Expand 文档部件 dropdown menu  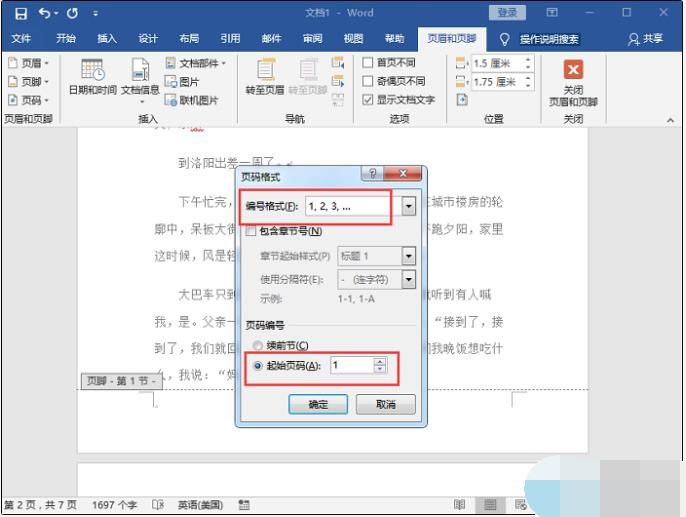(x=195, y=63)
